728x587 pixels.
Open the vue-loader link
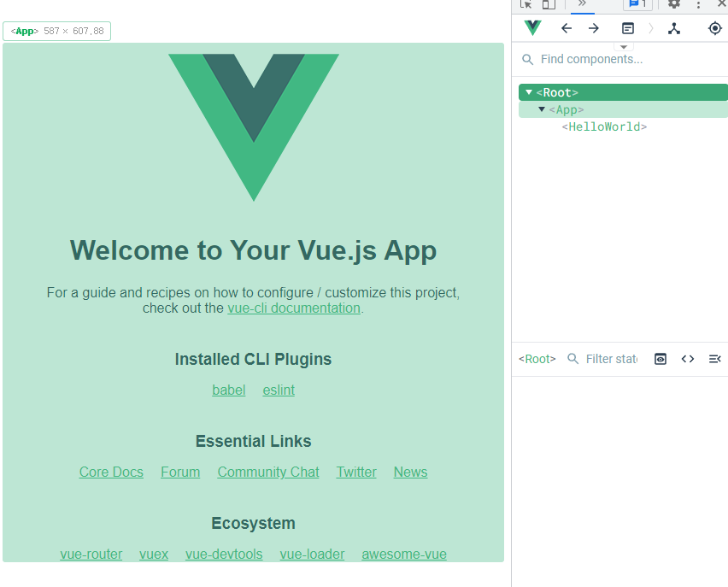coord(313,554)
